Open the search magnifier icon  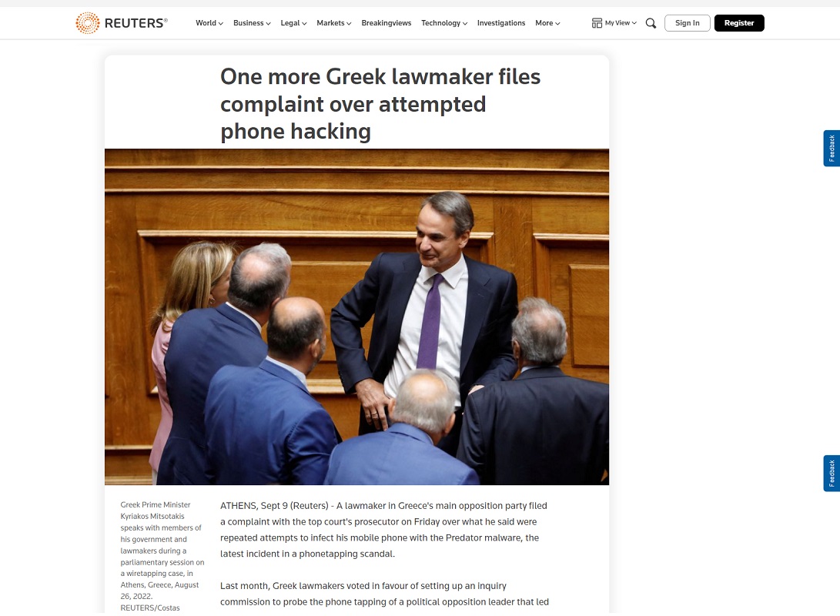651,23
